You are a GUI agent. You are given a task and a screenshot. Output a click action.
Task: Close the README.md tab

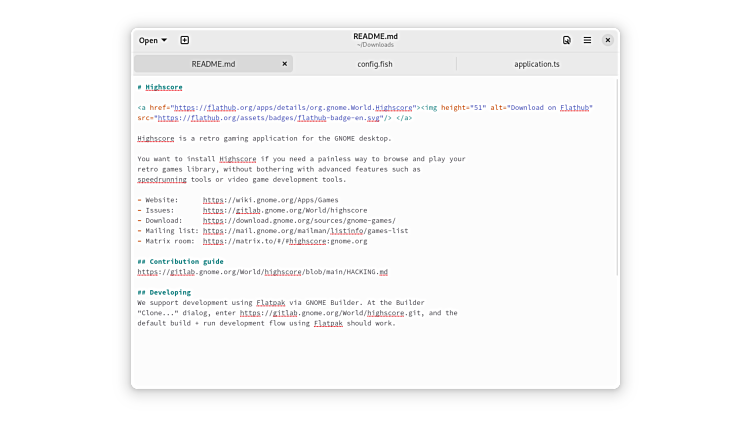click(284, 64)
